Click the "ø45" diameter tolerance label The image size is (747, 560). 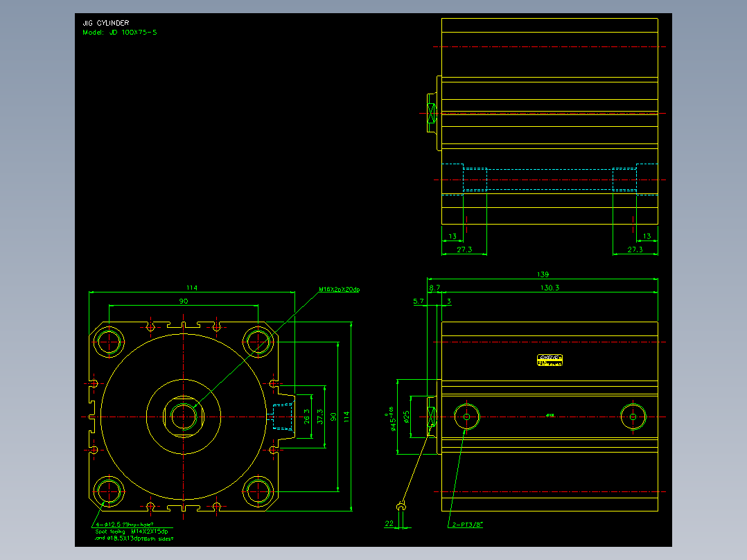click(392, 419)
